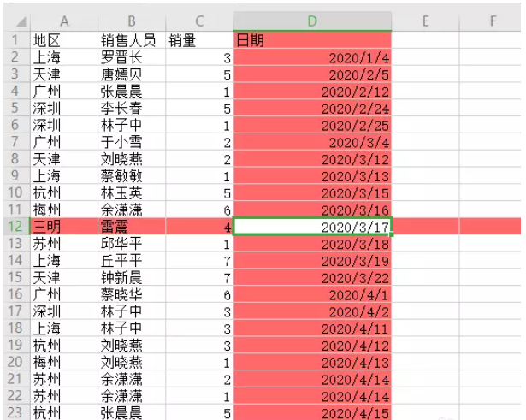Screen dimensions: 526x420
Task: Click the sales value 4 in row 12
Action: (x=199, y=227)
